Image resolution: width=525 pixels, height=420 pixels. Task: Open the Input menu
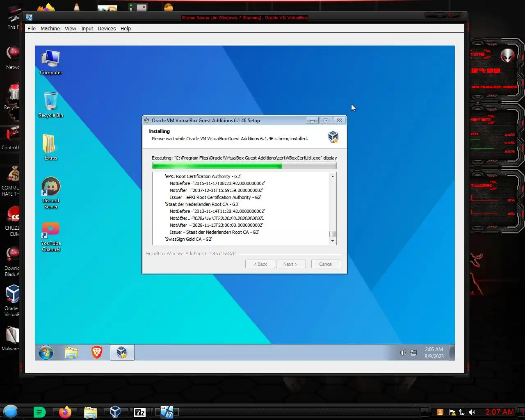pyautogui.click(x=87, y=29)
